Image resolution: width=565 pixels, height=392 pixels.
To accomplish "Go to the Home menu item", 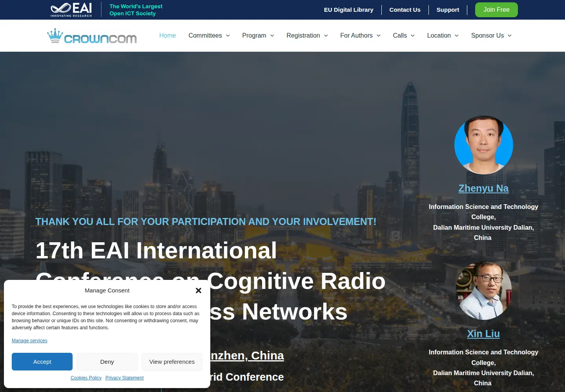I will pos(168,35).
